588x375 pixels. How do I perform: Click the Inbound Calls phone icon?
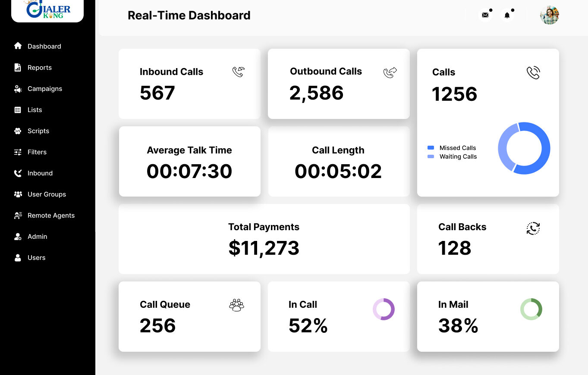(x=238, y=72)
